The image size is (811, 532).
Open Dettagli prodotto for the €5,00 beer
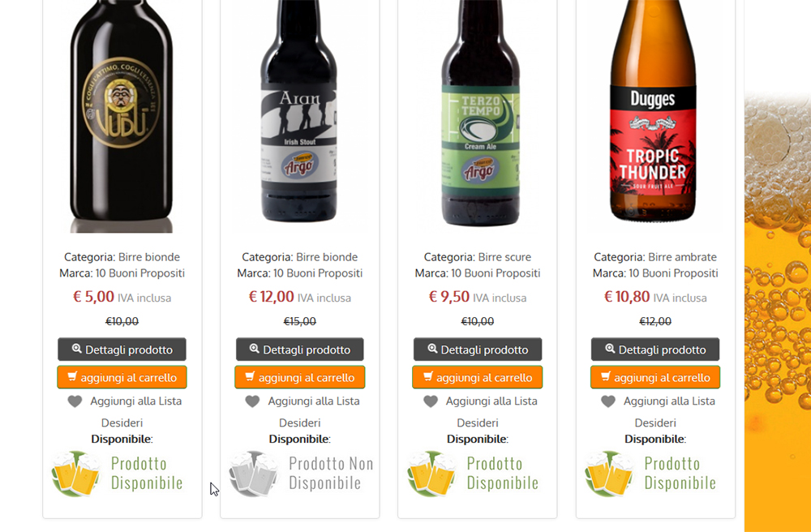click(122, 350)
